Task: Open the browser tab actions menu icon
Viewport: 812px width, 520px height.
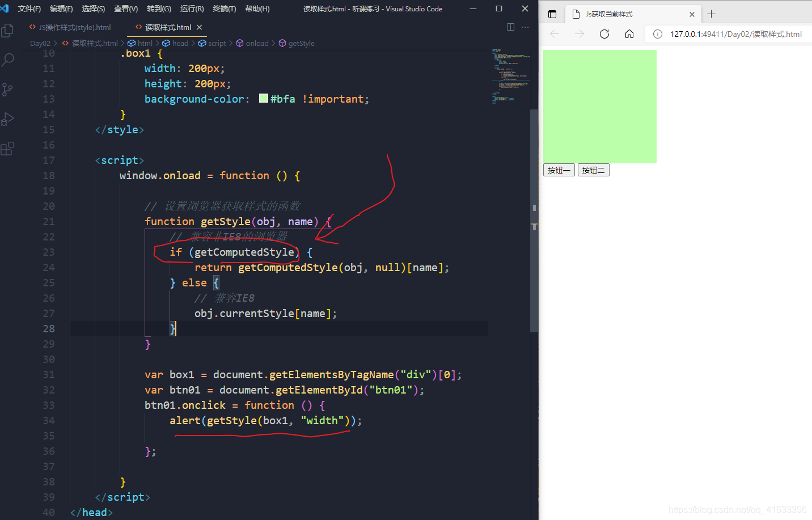Action: tap(552, 14)
